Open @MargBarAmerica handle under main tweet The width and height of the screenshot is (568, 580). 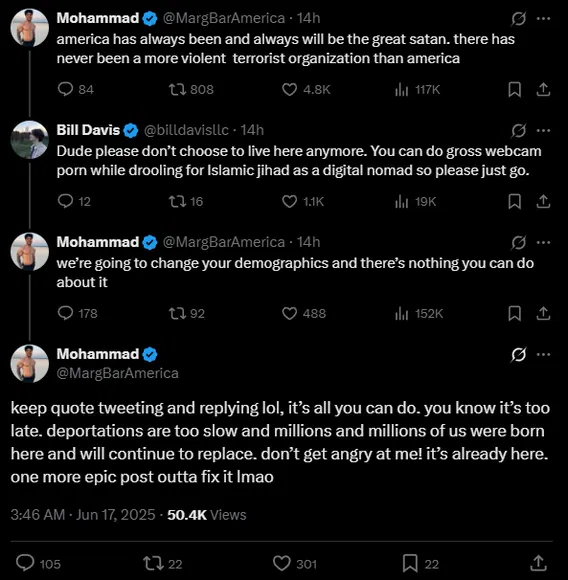(x=117, y=373)
